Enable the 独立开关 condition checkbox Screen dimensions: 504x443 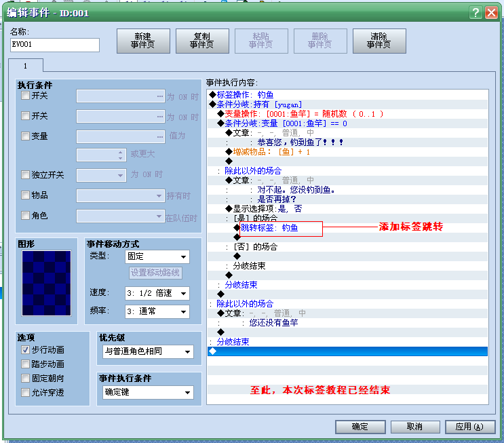click(x=25, y=174)
